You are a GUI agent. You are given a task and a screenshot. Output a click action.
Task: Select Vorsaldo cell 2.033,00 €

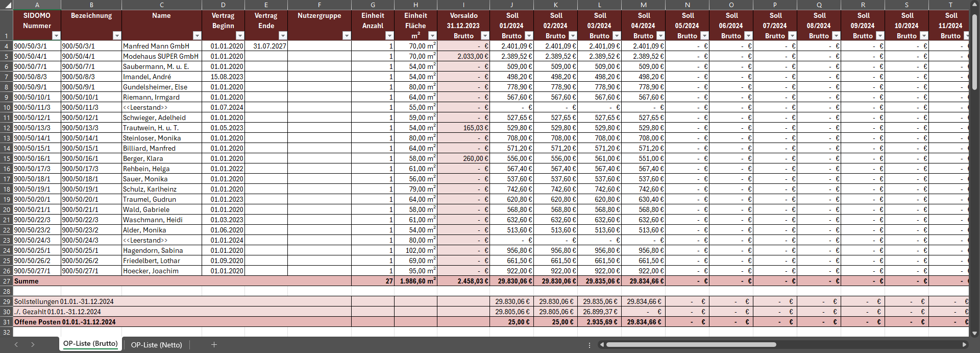point(463,56)
